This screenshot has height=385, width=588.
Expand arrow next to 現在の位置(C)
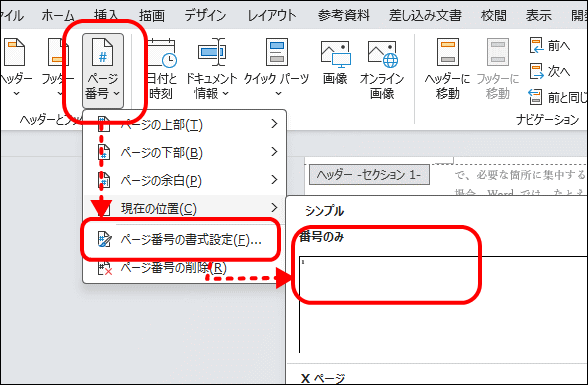coord(274,208)
